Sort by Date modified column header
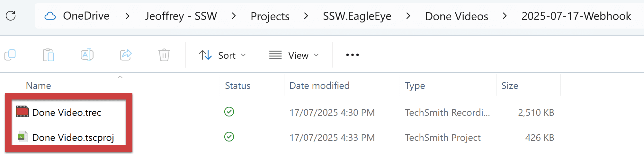This screenshot has width=644, height=154. (x=319, y=86)
